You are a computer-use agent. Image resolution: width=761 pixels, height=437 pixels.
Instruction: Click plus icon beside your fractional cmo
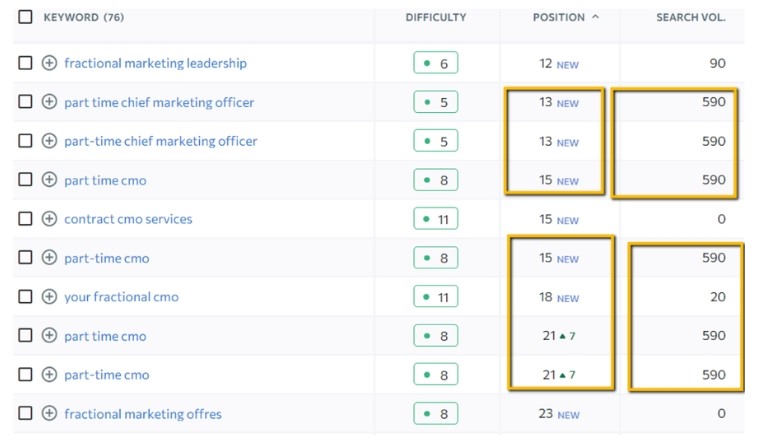point(49,297)
